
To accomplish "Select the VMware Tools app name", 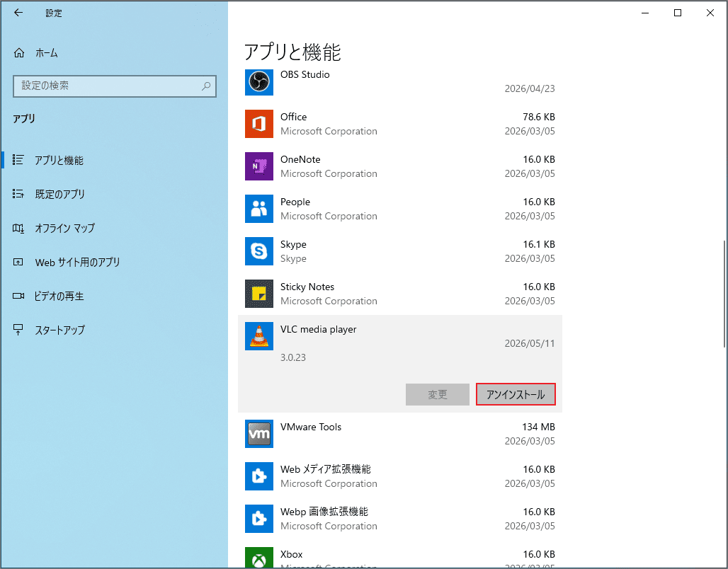I will pos(311,427).
